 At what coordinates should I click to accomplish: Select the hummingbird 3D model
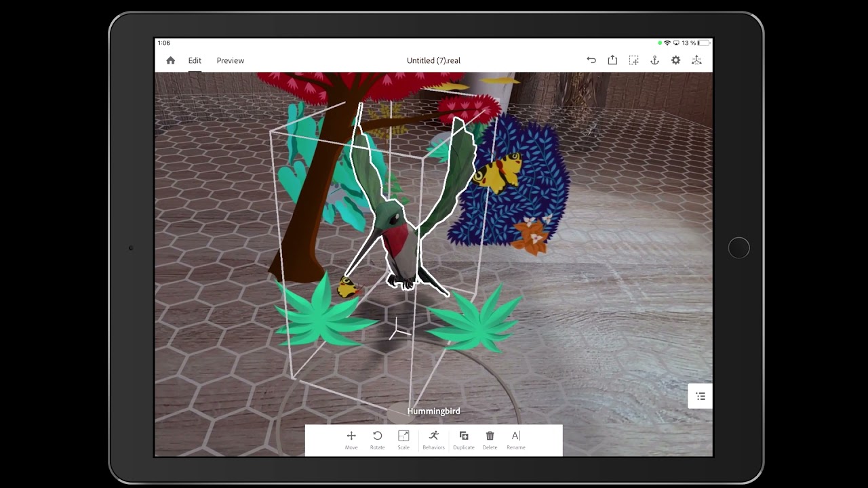[x=404, y=237]
